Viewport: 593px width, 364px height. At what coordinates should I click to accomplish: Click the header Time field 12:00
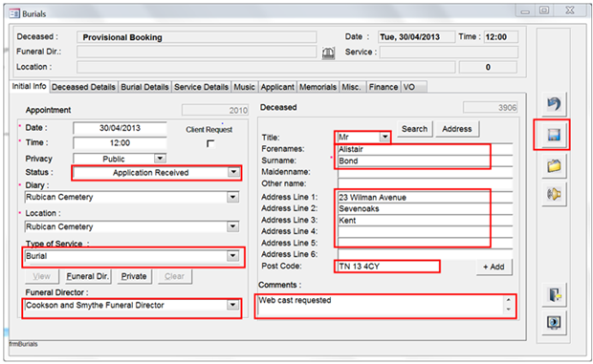(x=501, y=37)
